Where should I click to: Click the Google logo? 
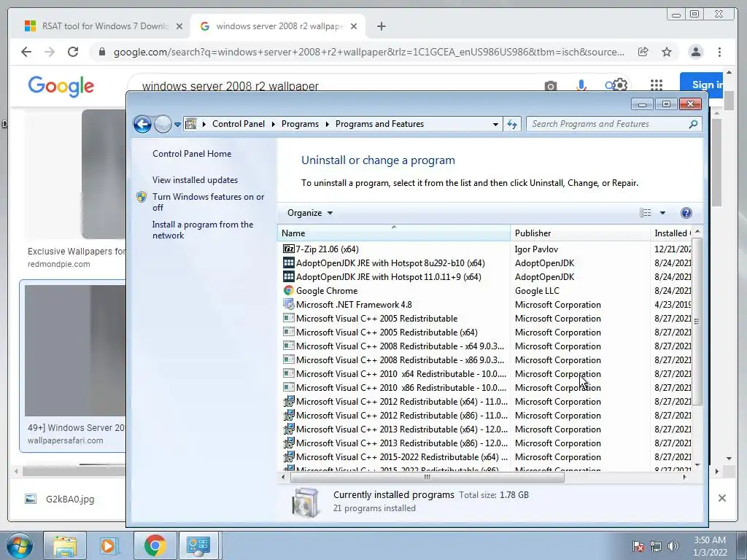coord(61,86)
